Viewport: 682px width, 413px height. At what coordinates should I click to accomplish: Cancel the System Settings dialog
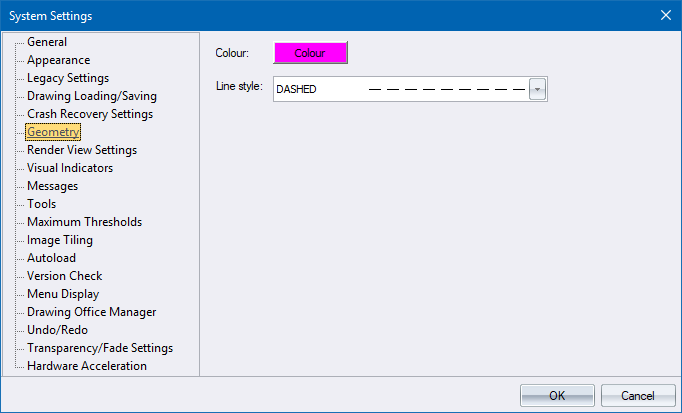click(x=637, y=395)
